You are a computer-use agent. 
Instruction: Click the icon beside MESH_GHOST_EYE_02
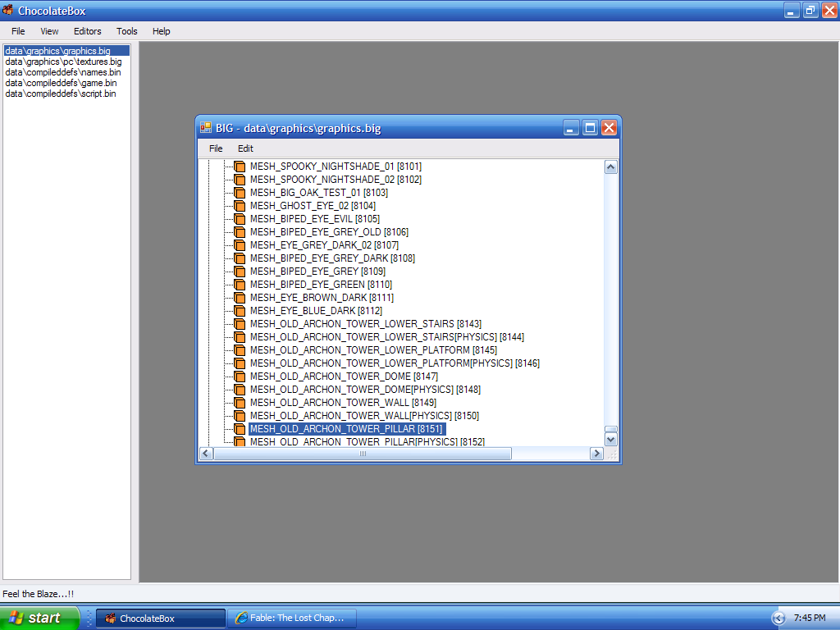(240, 206)
